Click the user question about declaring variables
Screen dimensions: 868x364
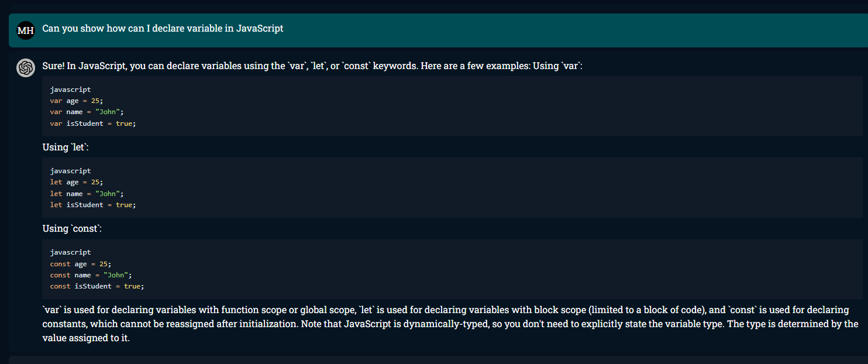[163, 29]
